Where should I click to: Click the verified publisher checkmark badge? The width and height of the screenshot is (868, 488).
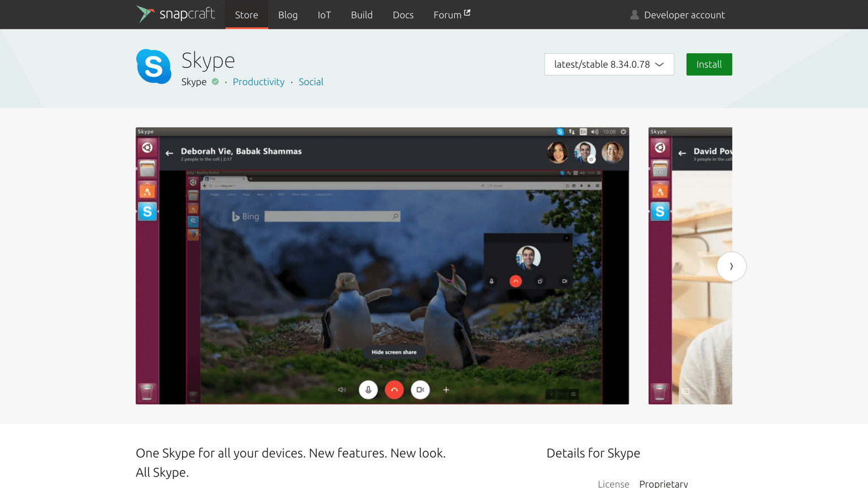pos(215,82)
